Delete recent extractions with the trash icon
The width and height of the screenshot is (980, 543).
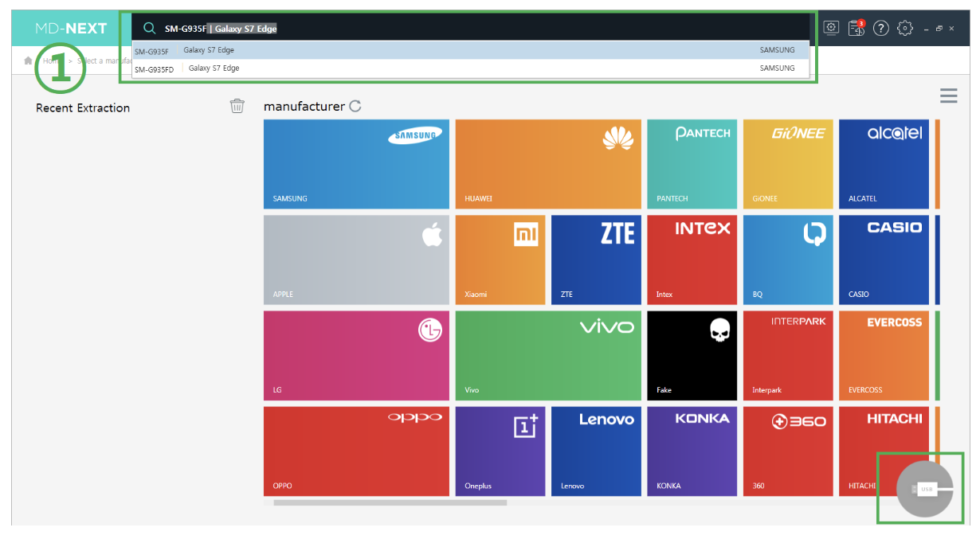point(237,106)
